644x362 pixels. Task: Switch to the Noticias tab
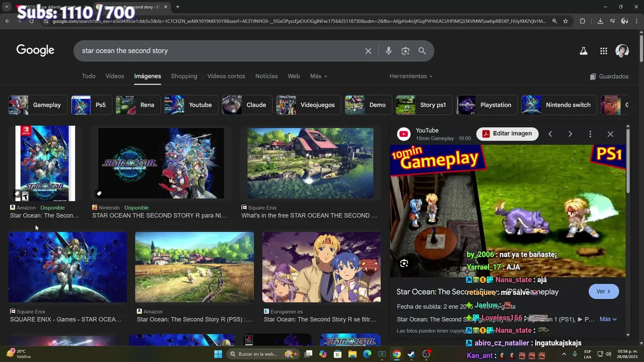pyautogui.click(x=267, y=76)
